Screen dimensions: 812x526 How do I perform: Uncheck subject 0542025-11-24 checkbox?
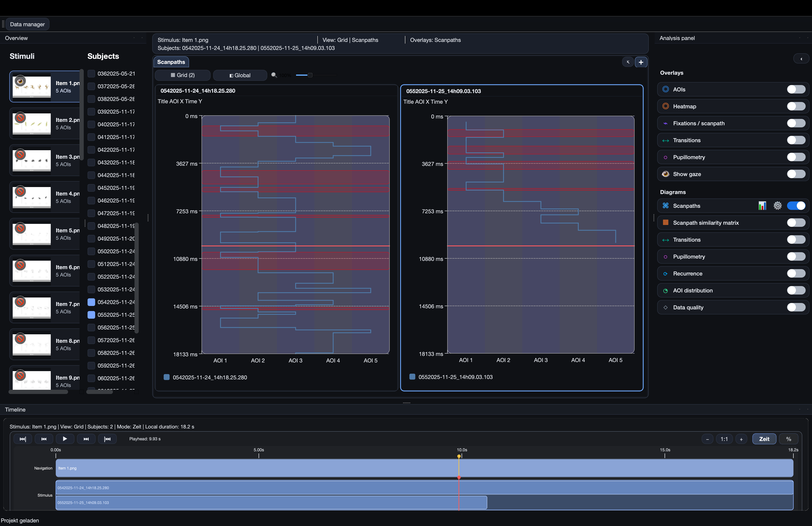click(91, 302)
